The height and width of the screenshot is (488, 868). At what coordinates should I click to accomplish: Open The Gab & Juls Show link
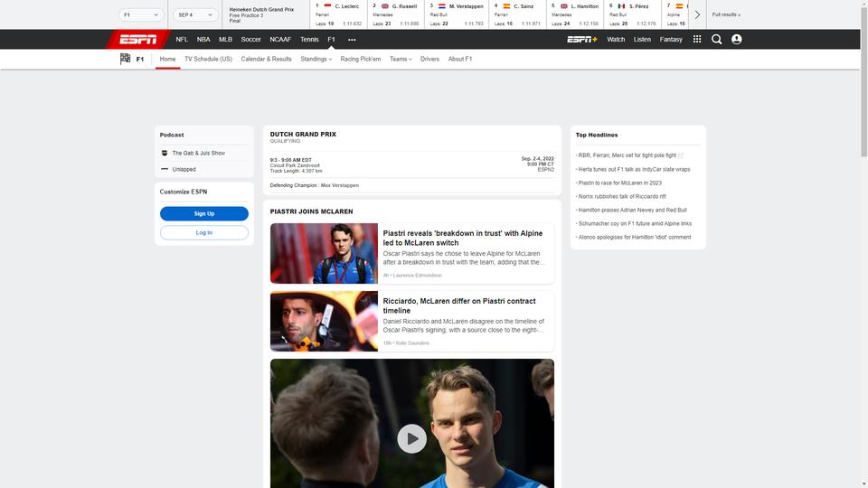pos(198,154)
